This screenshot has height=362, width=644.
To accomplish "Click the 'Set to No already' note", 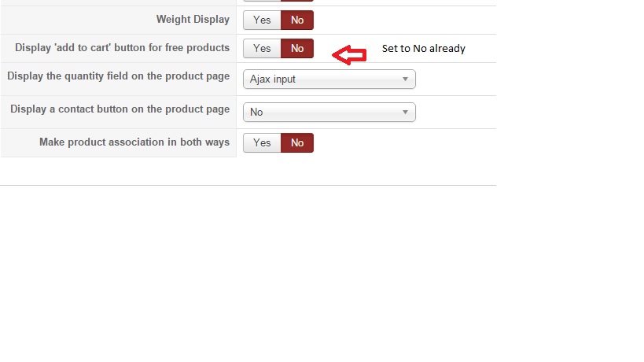I will click(423, 49).
